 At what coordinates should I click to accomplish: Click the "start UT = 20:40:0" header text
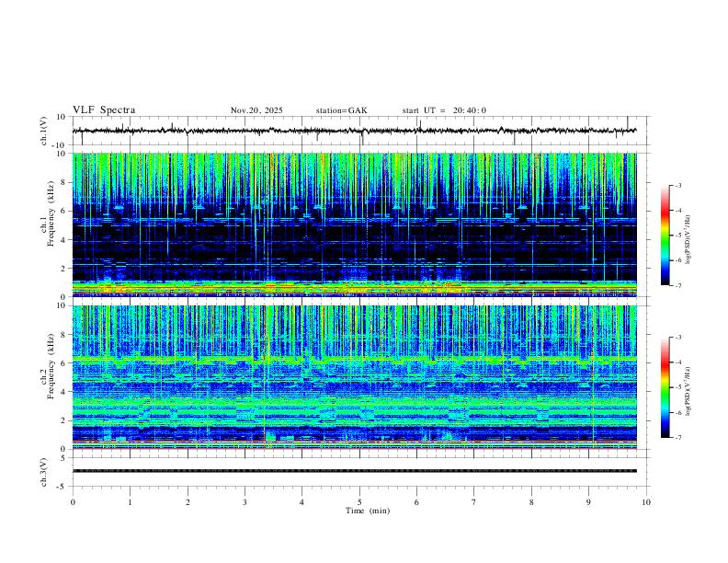[444, 110]
